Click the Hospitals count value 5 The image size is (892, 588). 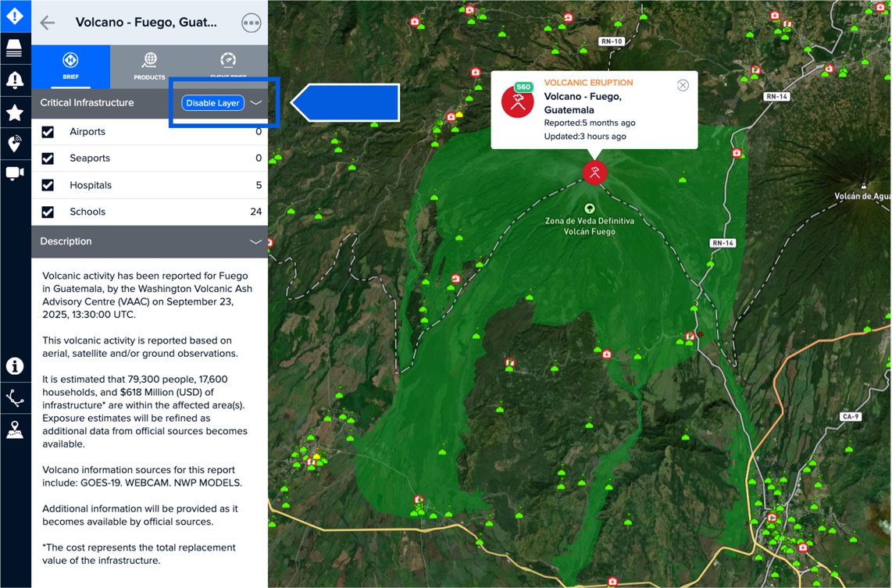tap(259, 185)
